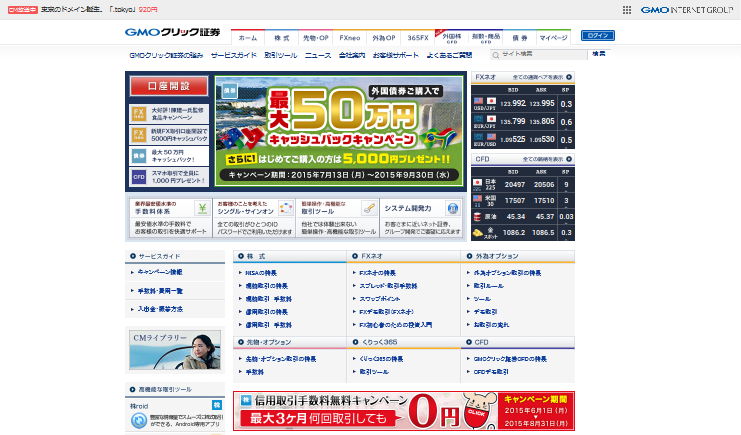The image size is (741, 435).
Task: Open the NISAの特長 link
Action: click(x=261, y=273)
